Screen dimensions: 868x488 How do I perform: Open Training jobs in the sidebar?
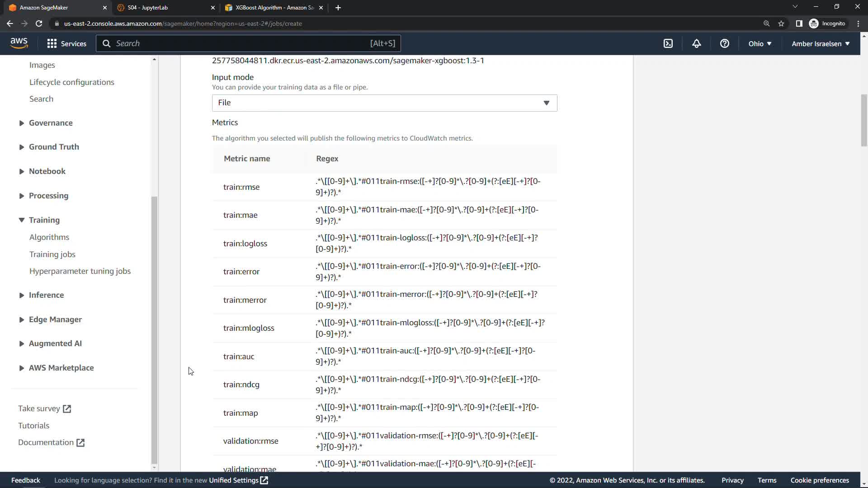coord(52,254)
